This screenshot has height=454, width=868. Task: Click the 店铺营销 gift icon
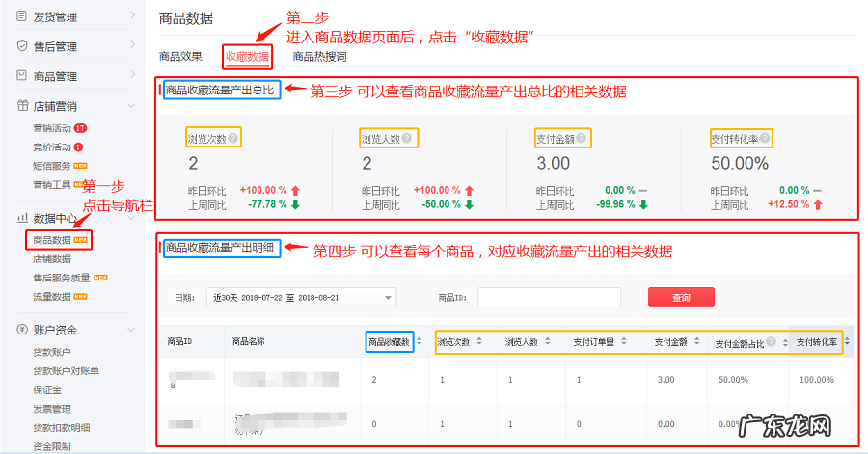tap(23, 105)
